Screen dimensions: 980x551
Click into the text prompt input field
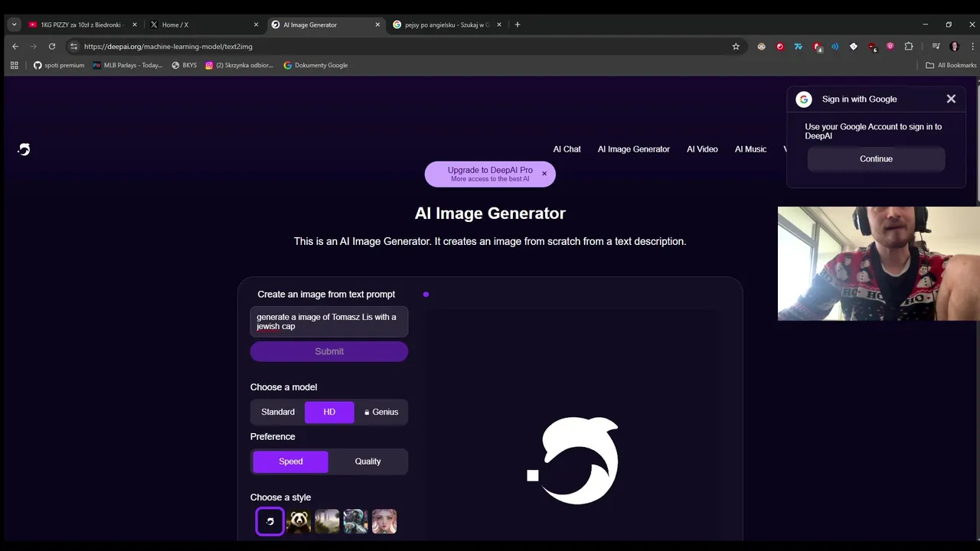329,321
